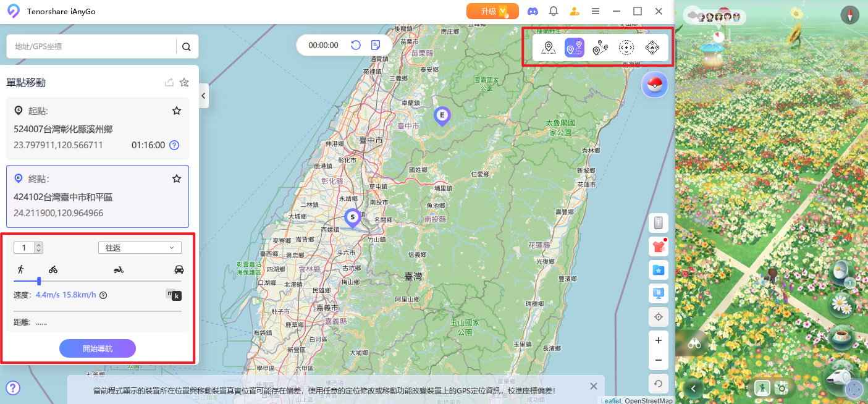Increase the loop count stepper
The image size is (868, 404).
(x=39, y=245)
